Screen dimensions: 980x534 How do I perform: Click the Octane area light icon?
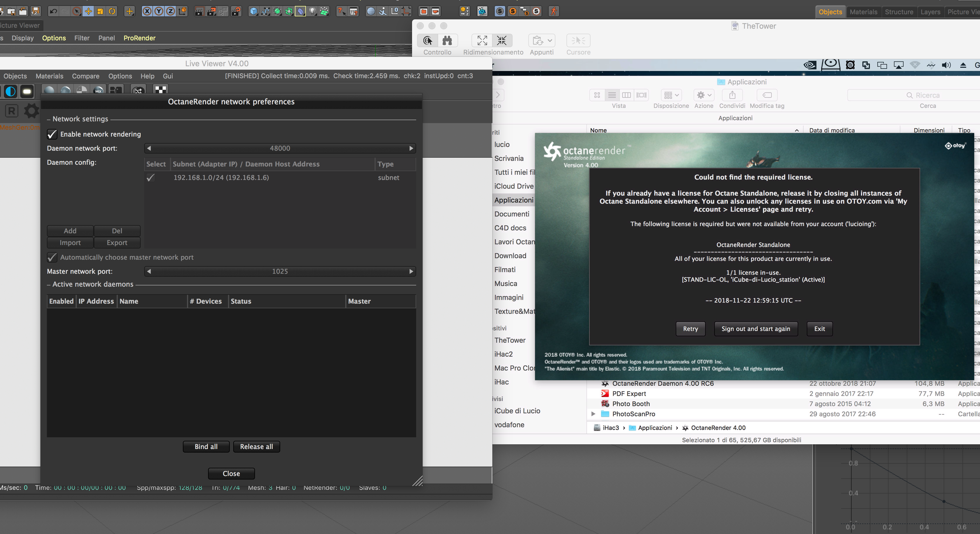(x=27, y=91)
